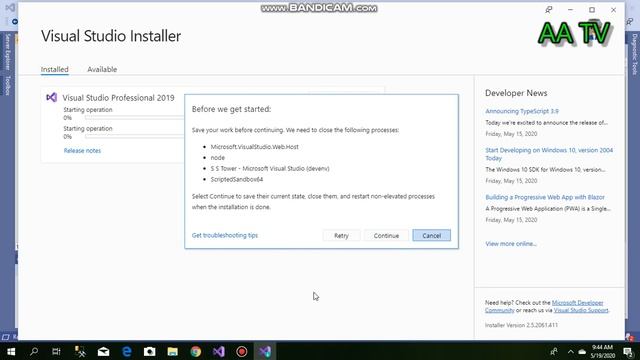Open Server Explorer side tab
The image size is (640, 360).
pyautogui.click(x=7, y=52)
